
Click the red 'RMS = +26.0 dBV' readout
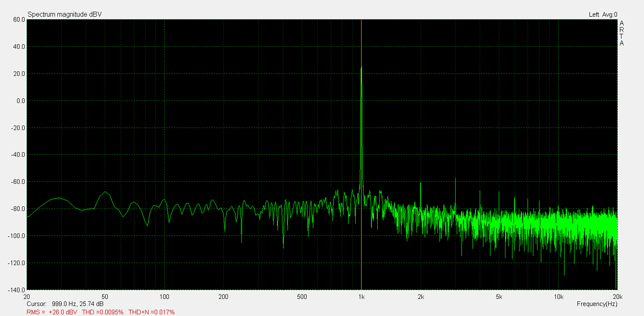52,312
